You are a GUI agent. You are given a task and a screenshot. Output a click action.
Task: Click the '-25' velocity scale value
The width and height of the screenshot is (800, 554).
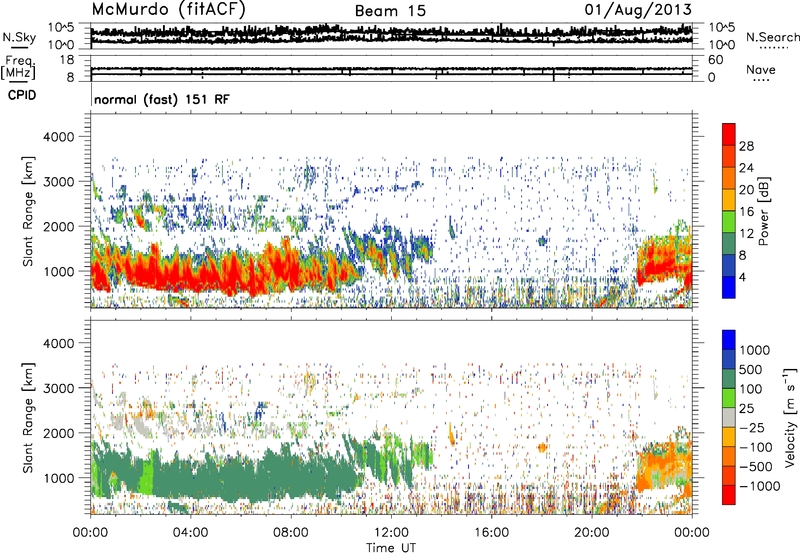pos(752,427)
